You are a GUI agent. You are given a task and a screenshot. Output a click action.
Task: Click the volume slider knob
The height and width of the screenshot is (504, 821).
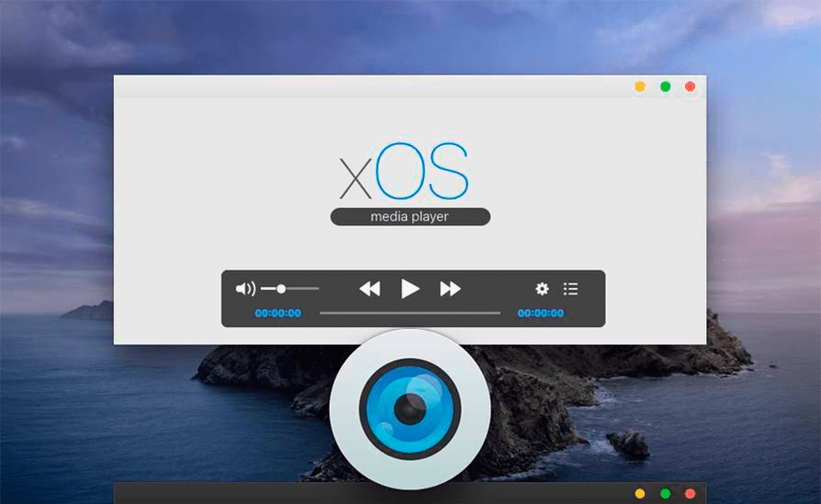(x=281, y=289)
